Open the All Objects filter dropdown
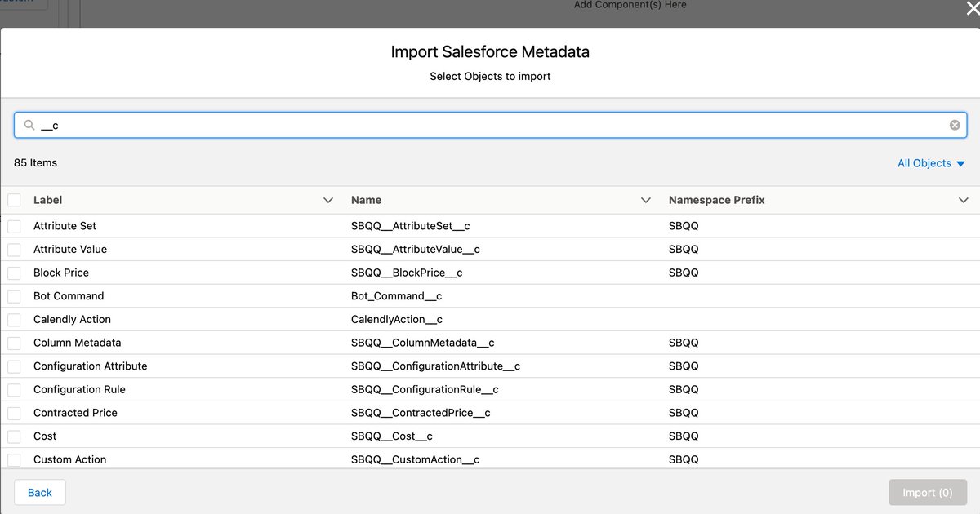 tap(931, 163)
